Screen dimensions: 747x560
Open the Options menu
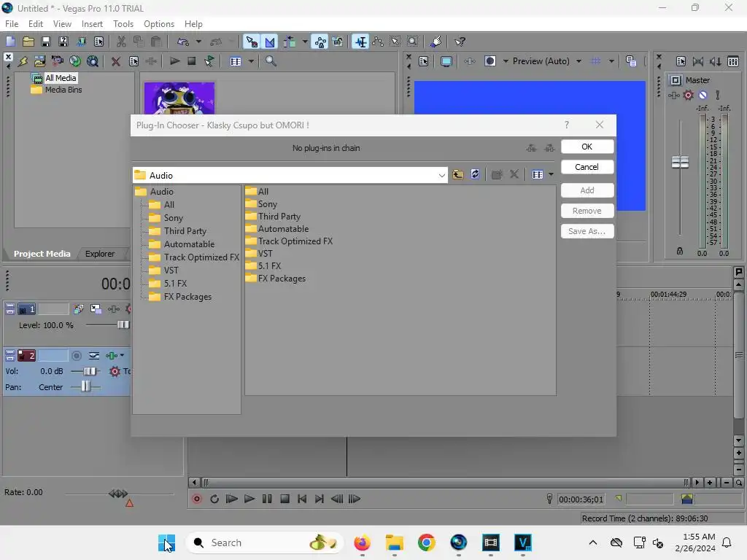tap(158, 24)
